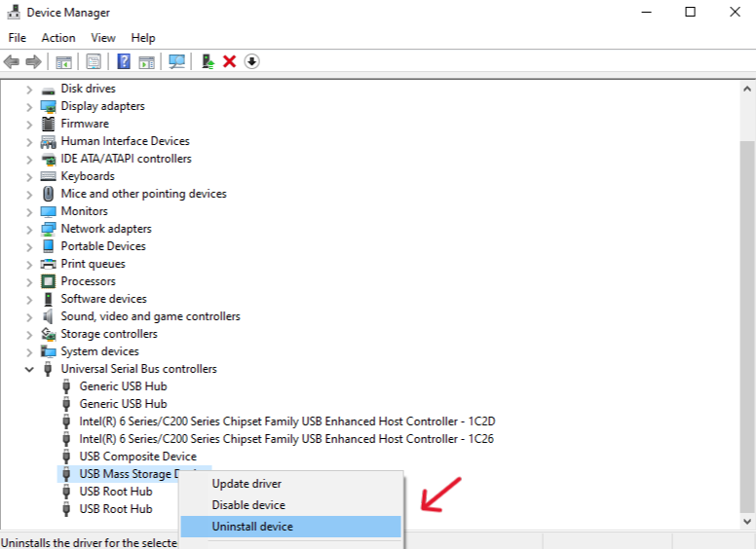Click the Device Manager title bar icon
This screenshot has height=549, width=756.
tap(14, 12)
